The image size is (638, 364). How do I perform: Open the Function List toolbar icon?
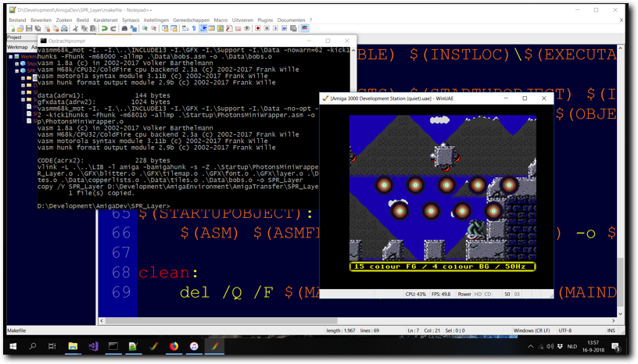coord(229,28)
